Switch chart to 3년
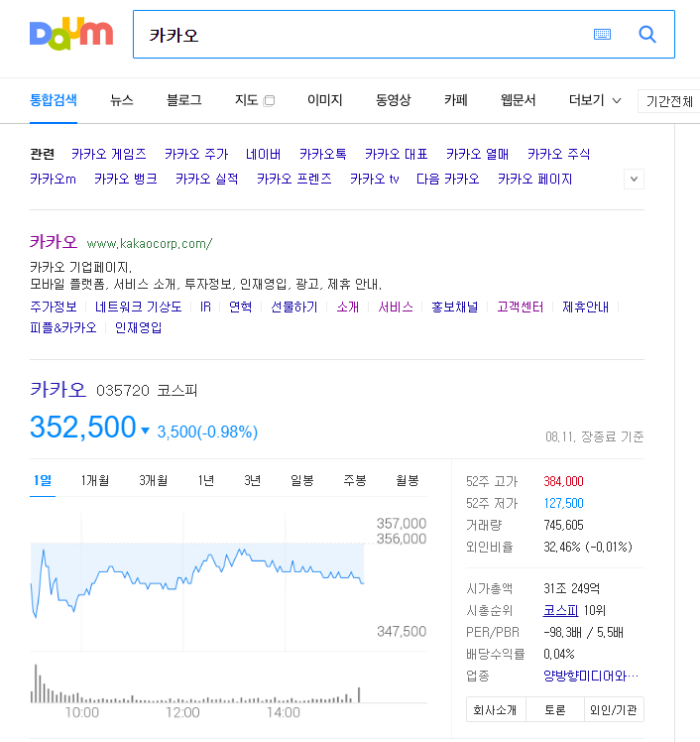The image size is (700, 742). tap(253, 481)
